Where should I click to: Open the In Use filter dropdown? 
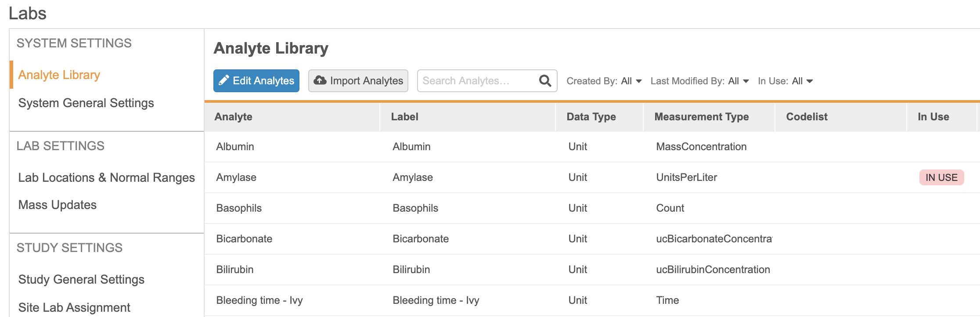[785, 81]
